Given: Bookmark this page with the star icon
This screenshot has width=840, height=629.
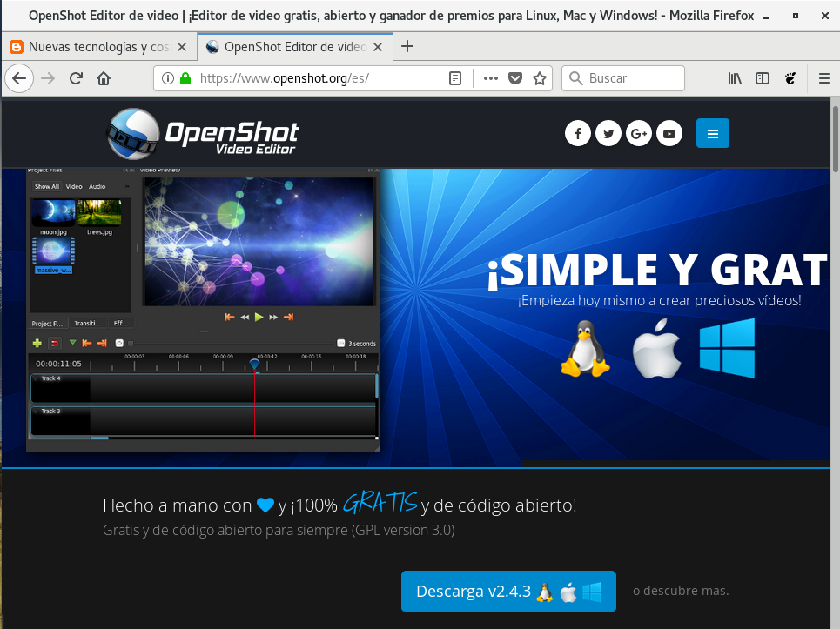Looking at the screenshot, I should coord(540,77).
